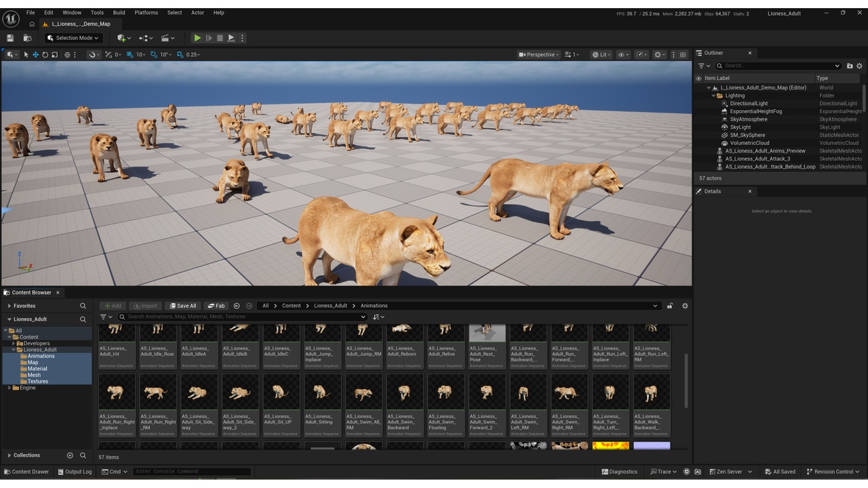868x488 pixels.
Task: Select AS_Lioness_Adult_Sitting animation thumbnail
Action: (x=322, y=392)
